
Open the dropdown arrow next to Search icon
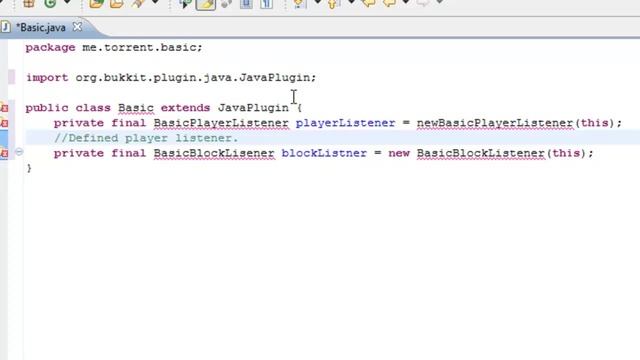pos(155,2)
